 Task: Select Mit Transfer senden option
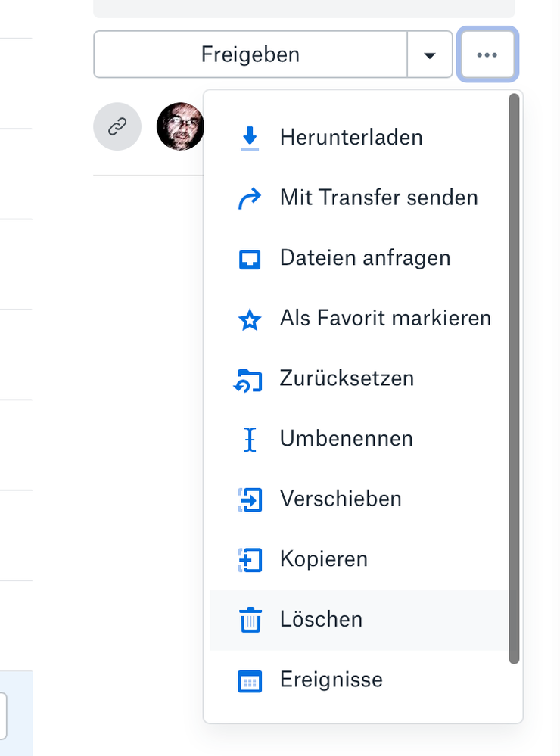point(378,198)
